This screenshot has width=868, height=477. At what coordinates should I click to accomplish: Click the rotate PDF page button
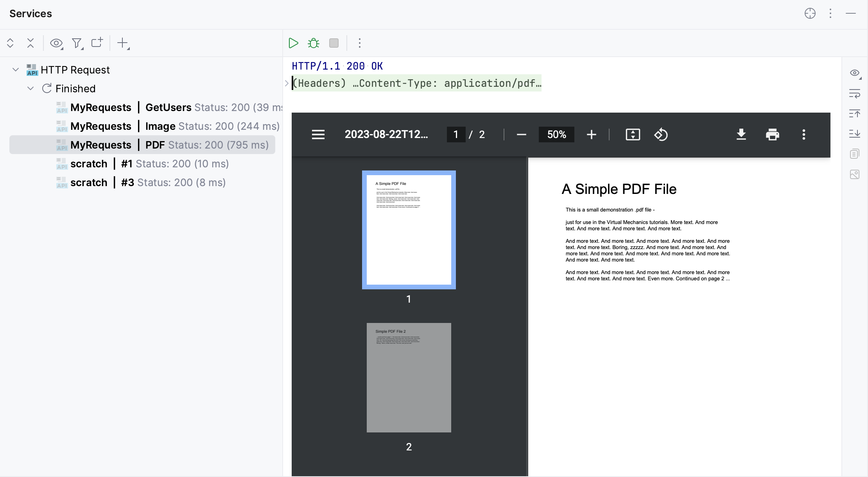coord(661,134)
